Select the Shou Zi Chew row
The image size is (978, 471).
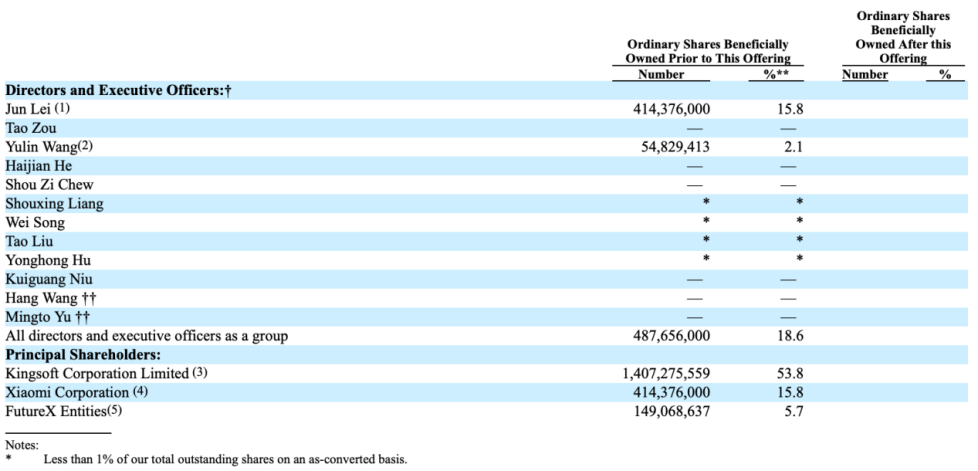(x=487, y=185)
